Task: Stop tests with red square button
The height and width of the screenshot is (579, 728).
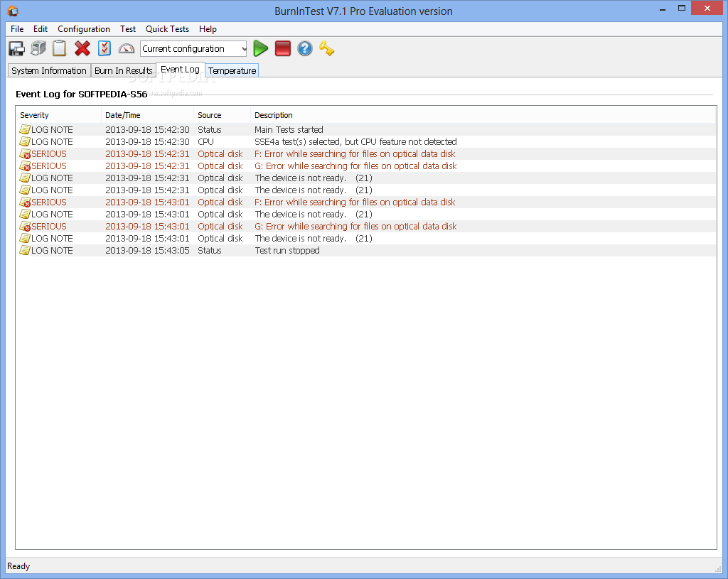Action: [283, 48]
